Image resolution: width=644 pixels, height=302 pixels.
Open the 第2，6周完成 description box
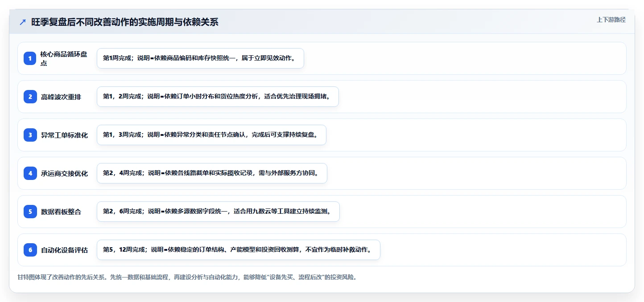[218, 212]
